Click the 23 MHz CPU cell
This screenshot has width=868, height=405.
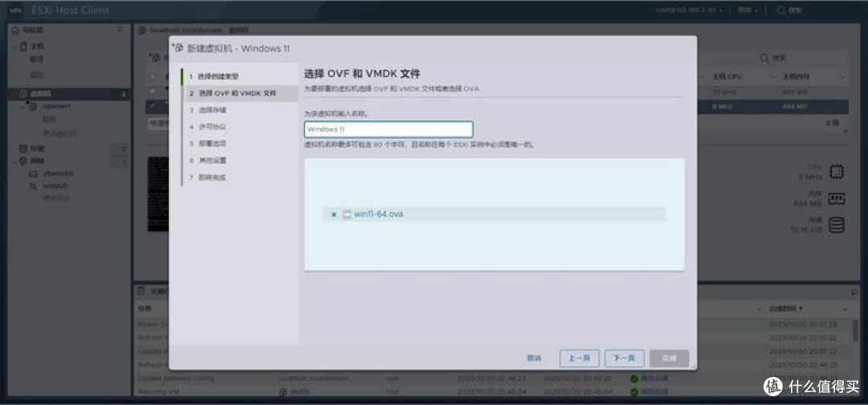[724, 92]
